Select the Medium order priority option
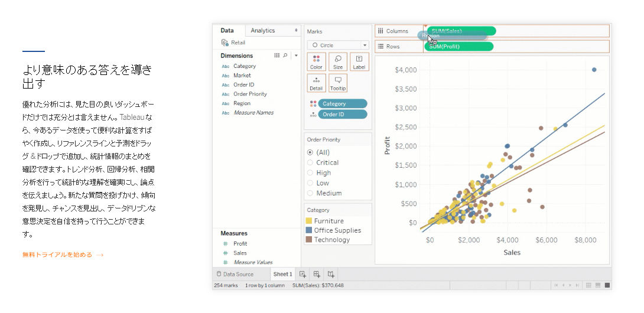Image resolution: width=644 pixels, height=313 pixels. coord(310,193)
